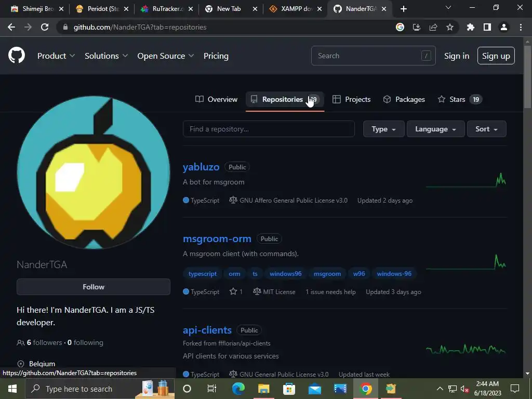Open Microsoft Store from taskbar
The width and height of the screenshot is (532, 399).
pos(289,389)
